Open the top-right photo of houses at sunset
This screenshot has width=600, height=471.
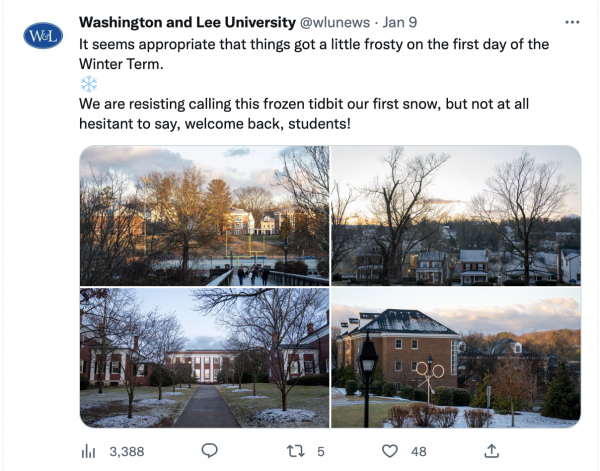pyautogui.click(x=456, y=215)
